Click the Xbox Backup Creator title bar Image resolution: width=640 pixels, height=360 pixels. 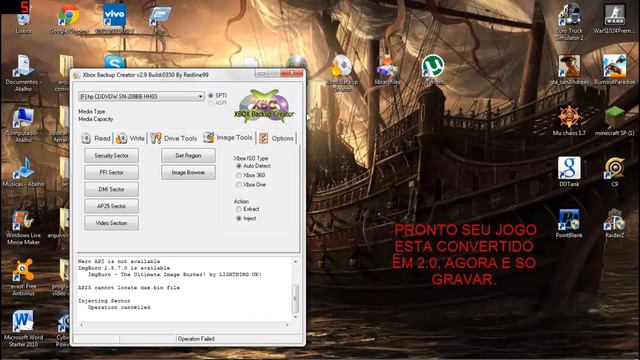[x=163, y=75]
